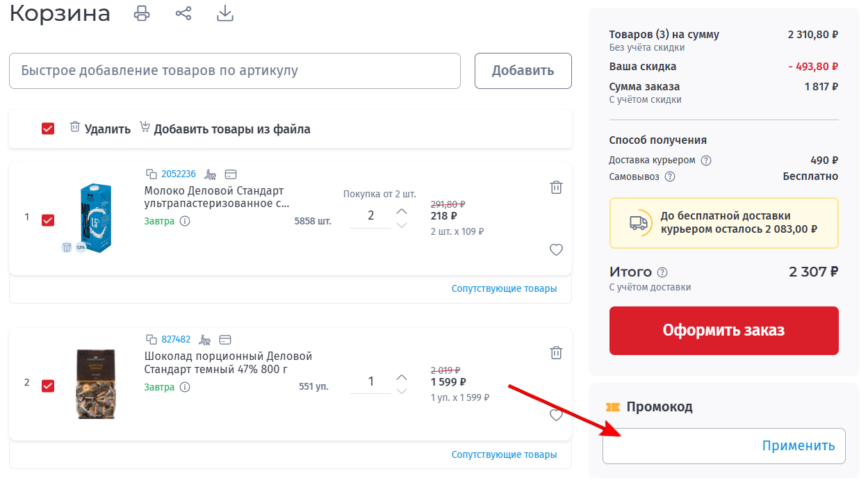Open Сопутствующие товары under the milk item
The width and height of the screenshot is (868, 485).
(x=504, y=288)
